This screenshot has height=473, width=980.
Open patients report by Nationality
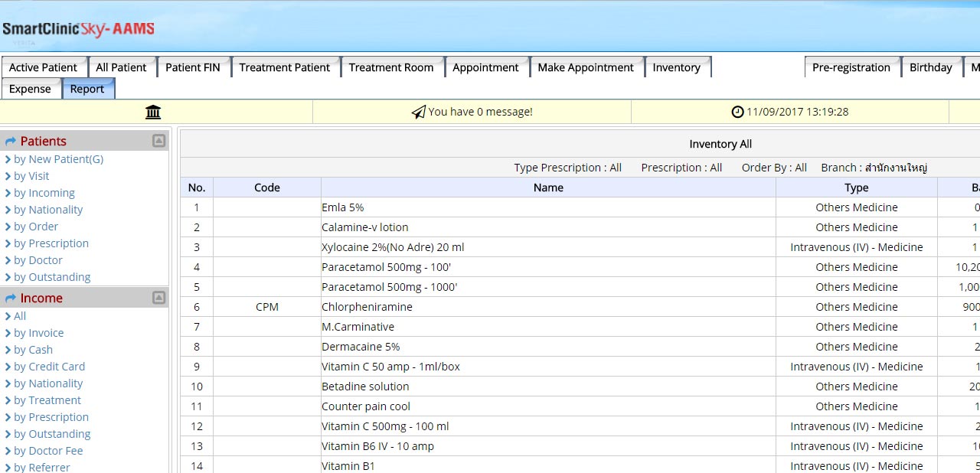point(47,210)
